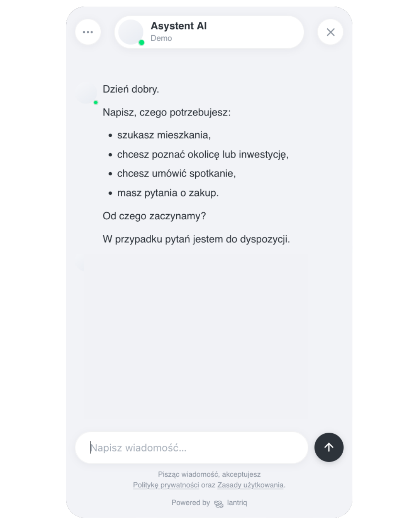
Task: Click the 'Powered by' footer text
Action: (x=191, y=502)
